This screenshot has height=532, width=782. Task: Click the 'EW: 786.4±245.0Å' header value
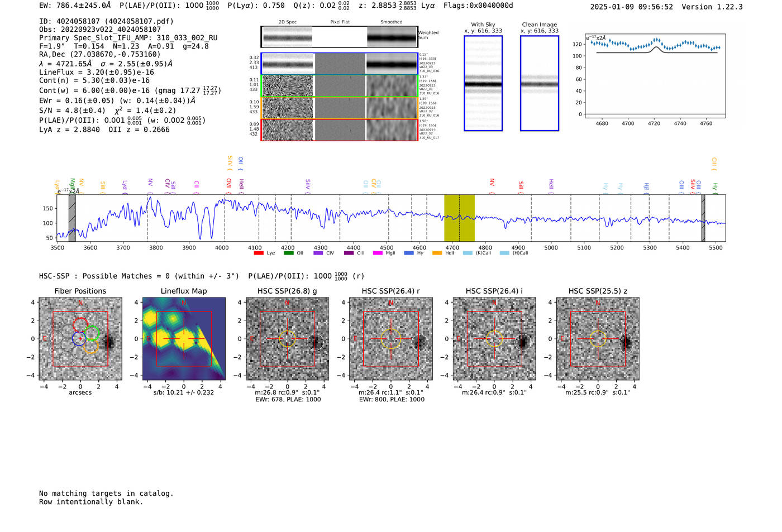75,6
